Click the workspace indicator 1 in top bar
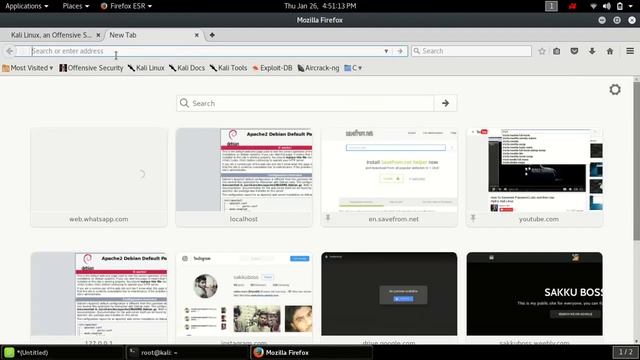The height and width of the screenshot is (360, 640). pyautogui.click(x=551, y=6)
